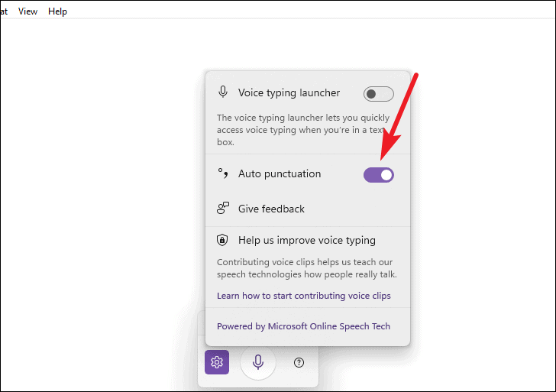Screen dimensions: 556x392
Task: Click the privacy shield lock icon
Action: (x=222, y=240)
